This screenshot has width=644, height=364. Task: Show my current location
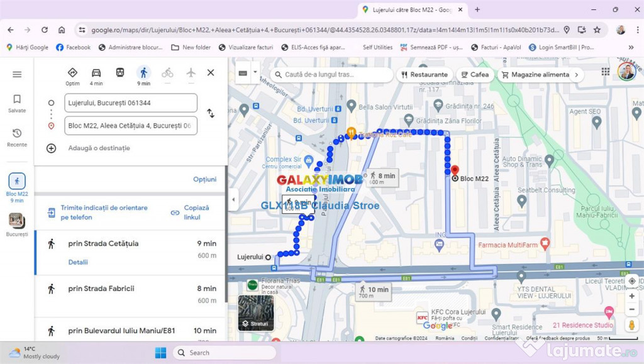631,281
